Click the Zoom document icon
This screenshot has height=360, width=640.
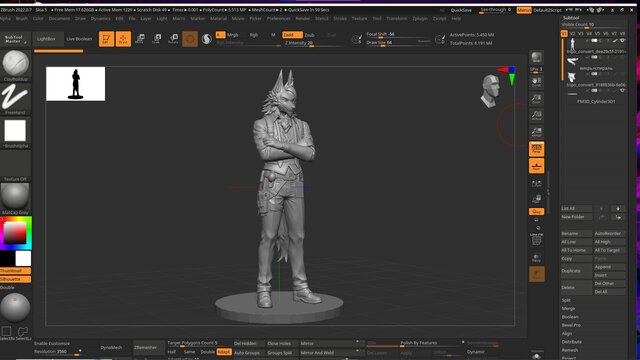point(536,99)
